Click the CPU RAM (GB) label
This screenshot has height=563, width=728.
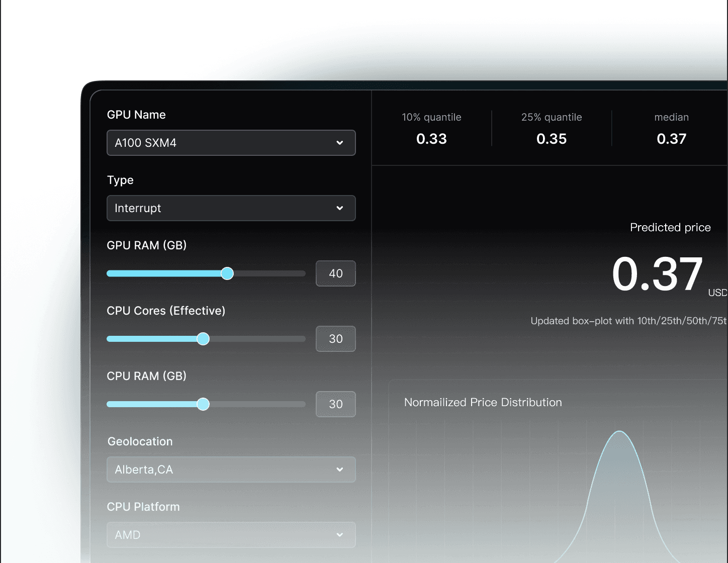(147, 376)
